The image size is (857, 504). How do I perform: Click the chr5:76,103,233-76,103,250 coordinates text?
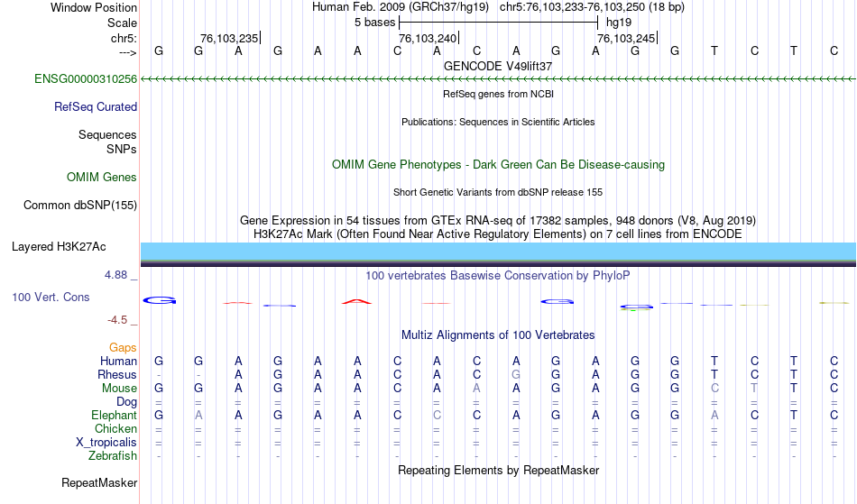point(592,7)
